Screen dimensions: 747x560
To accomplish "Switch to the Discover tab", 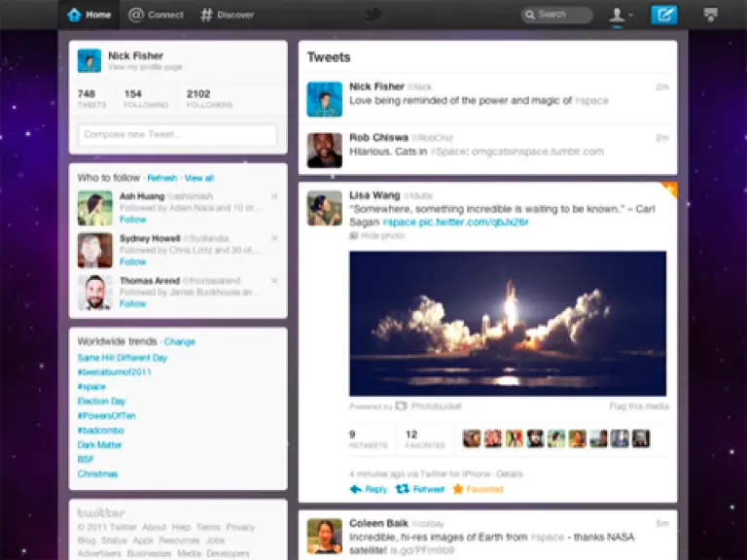I will click(227, 15).
